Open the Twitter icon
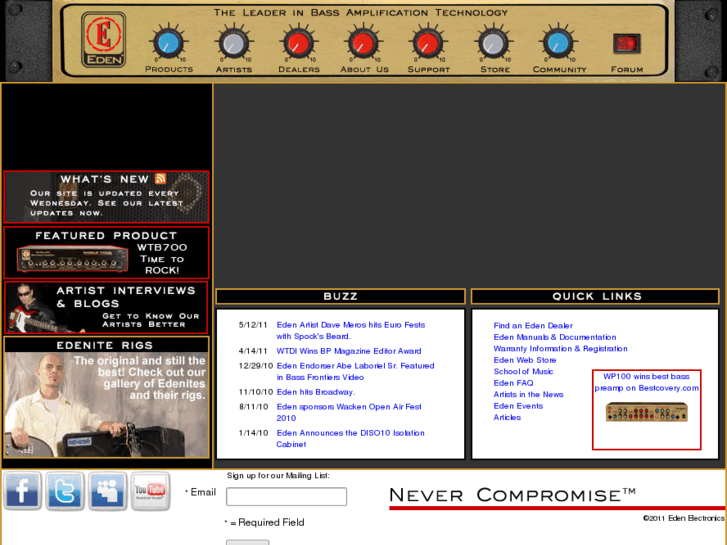This screenshot has width=727, height=545. click(x=64, y=491)
